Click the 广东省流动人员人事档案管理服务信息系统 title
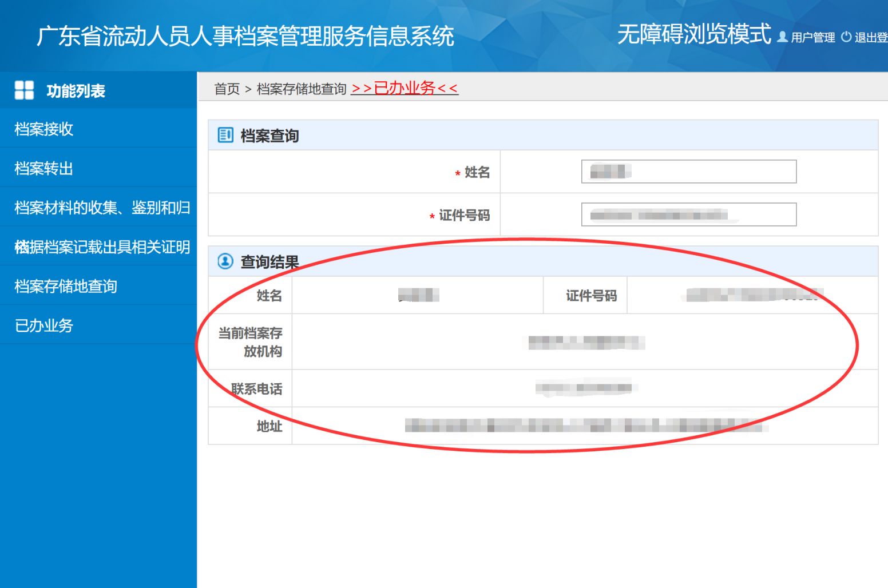The width and height of the screenshot is (888, 588). (245, 36)
